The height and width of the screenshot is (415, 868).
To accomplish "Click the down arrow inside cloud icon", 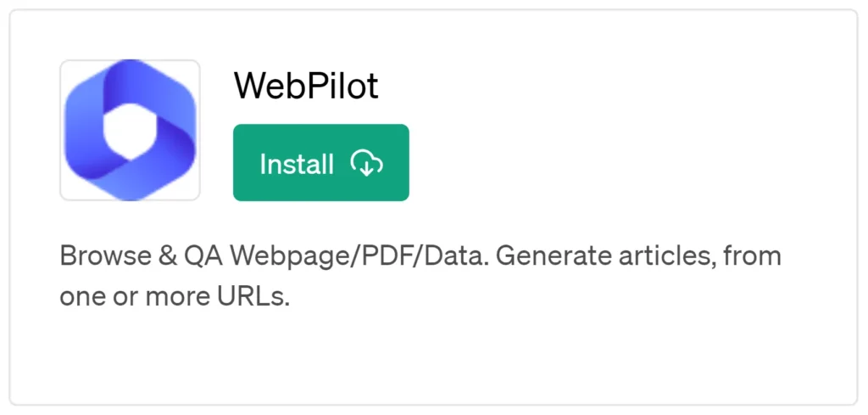I will pyautogui.click(x=366, y=166).
